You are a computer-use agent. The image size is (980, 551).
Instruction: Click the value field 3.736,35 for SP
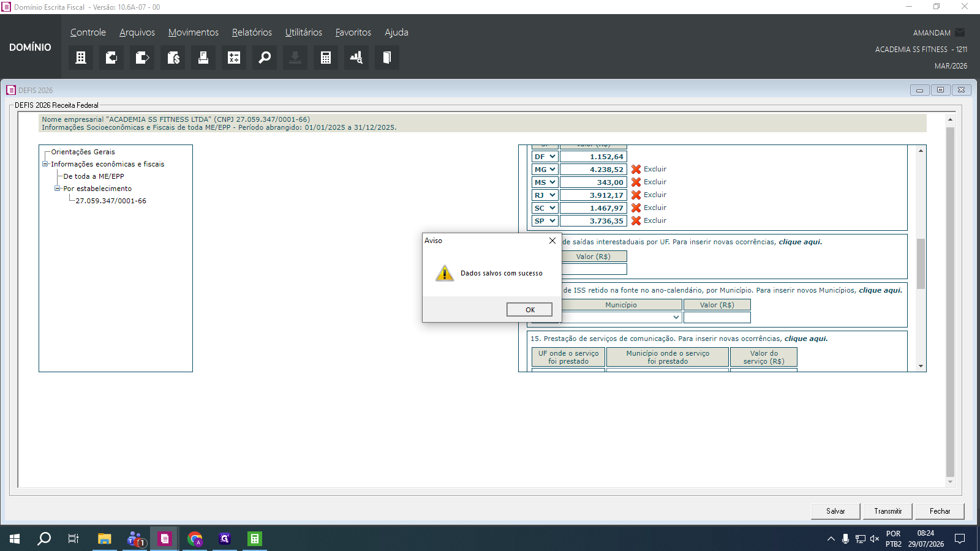594,221
